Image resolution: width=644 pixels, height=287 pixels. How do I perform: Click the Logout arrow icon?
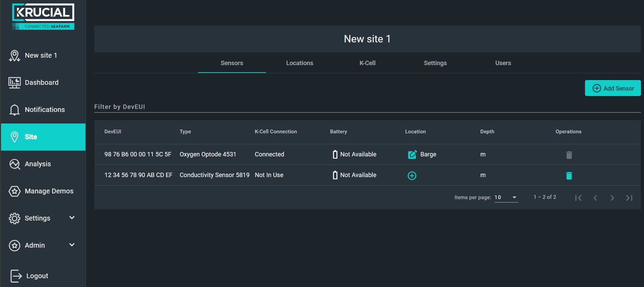click(x=16, y=276)
